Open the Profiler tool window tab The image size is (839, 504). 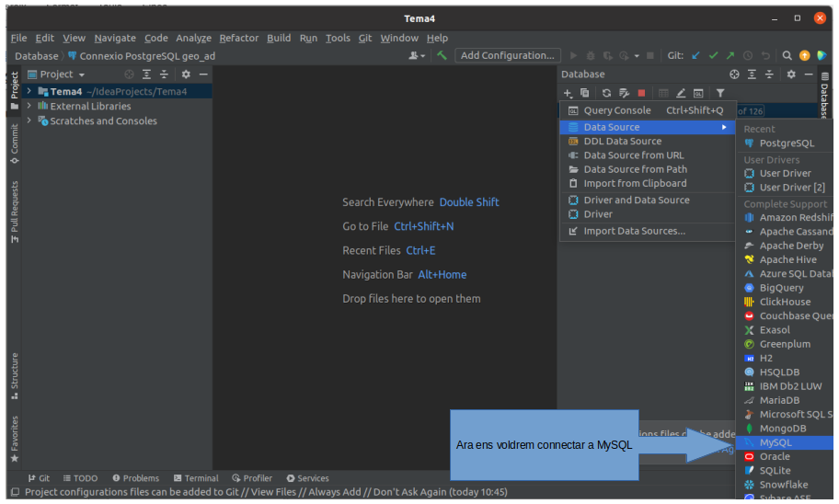pos(252,478)
